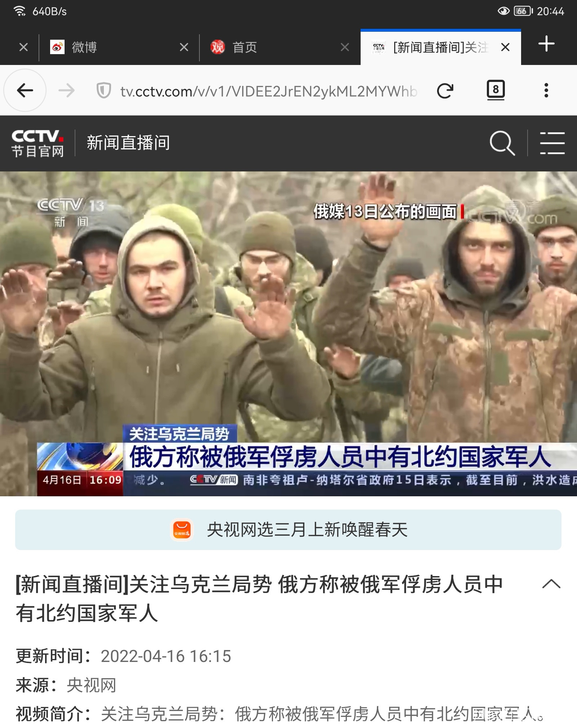Open the browser three-dot menu
Screen dimensions: 577x728
546,90
